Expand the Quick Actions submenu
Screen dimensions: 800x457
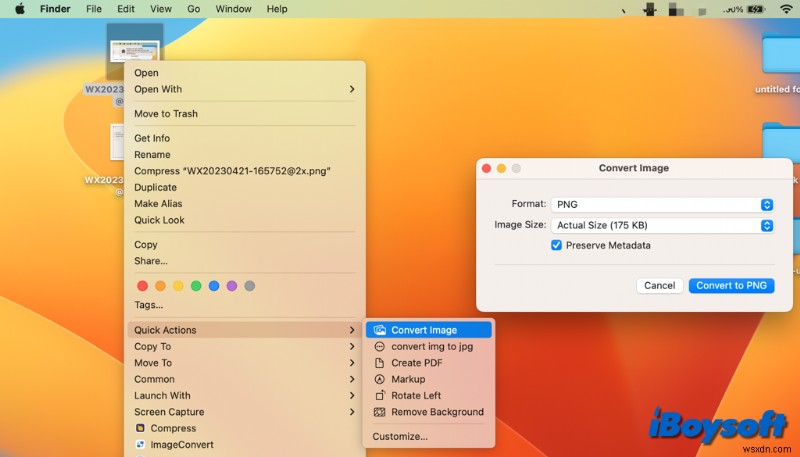(x=245, y=330)
